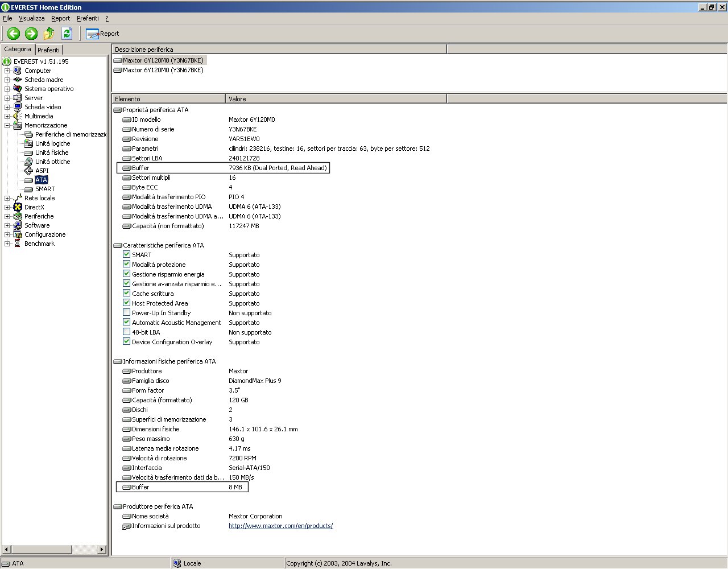The image size is (728, 569).
Task: Click the Refresh toolbar icon
Action: [67, 34]
